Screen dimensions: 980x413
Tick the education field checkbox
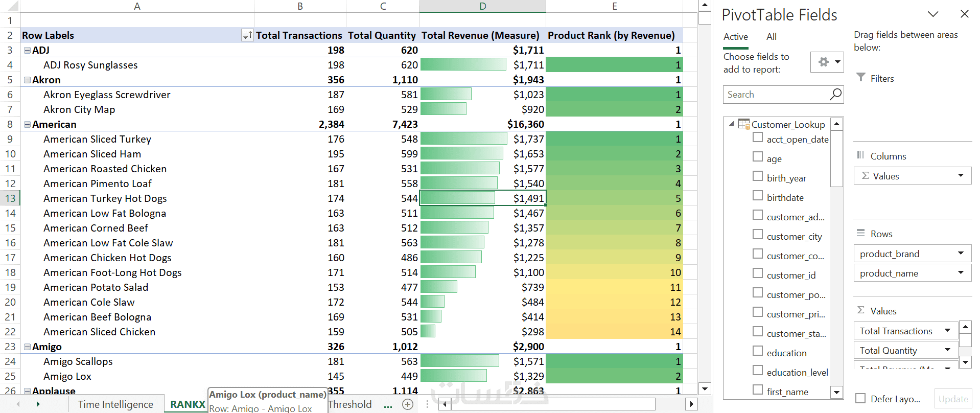[758, 352]
